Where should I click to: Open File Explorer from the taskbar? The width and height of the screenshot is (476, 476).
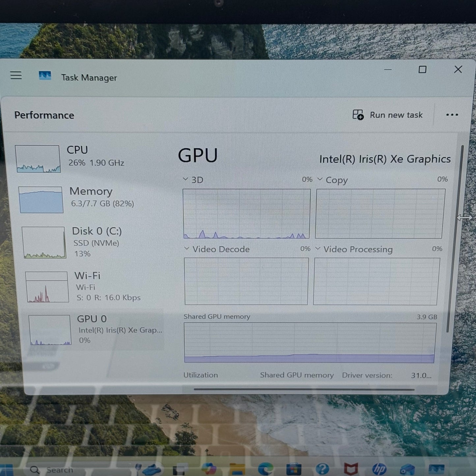[237, 469]
